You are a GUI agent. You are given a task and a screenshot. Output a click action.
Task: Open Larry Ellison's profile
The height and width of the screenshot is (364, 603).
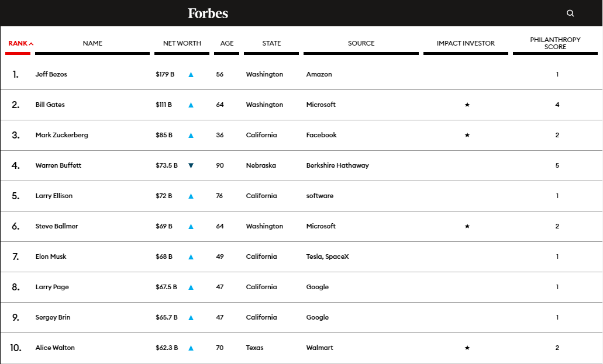point(54,196)
